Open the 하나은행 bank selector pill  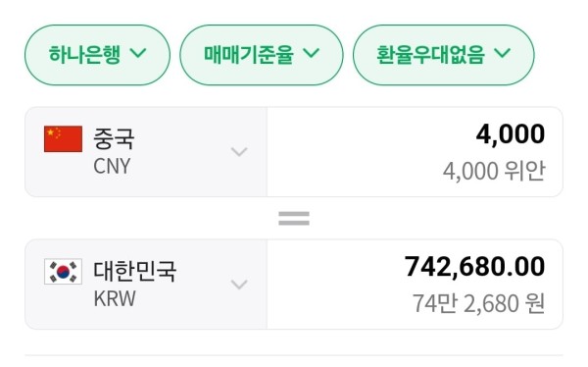(97, 55)
